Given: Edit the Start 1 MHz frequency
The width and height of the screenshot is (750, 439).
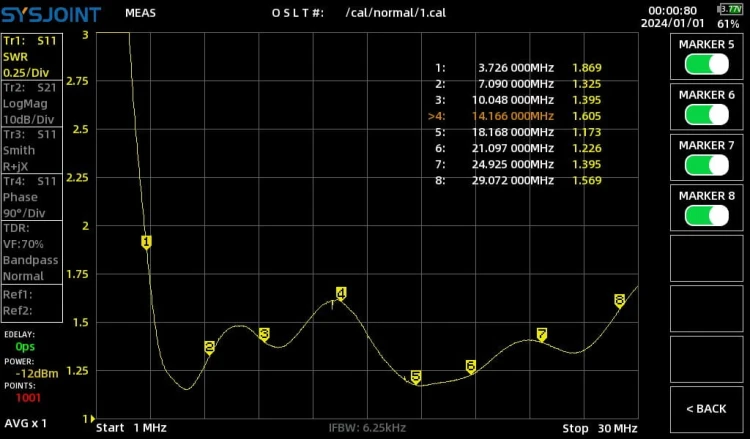Looking at the screenshot, I should (131, 428).
